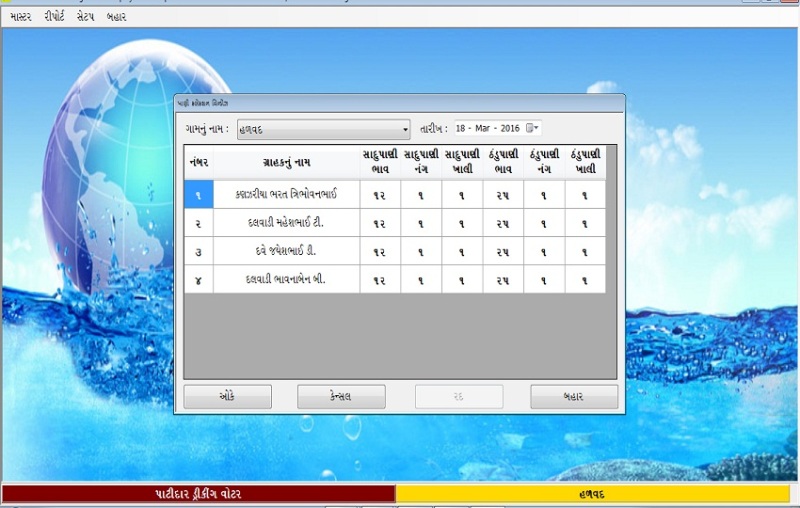800x508 pixels.
Task: Click ઠંડુપાણી ભાવ cell in દવે જયેશભાઈ row
Action: coord(503,251)
